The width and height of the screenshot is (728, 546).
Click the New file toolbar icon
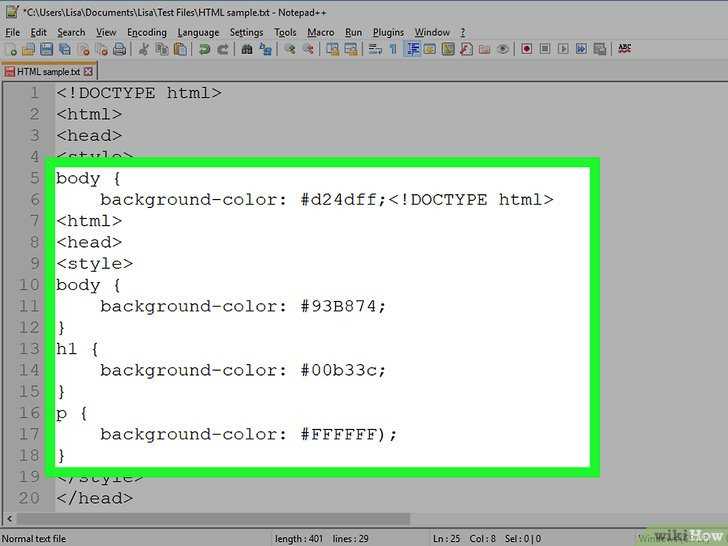[x=11, y=49]
